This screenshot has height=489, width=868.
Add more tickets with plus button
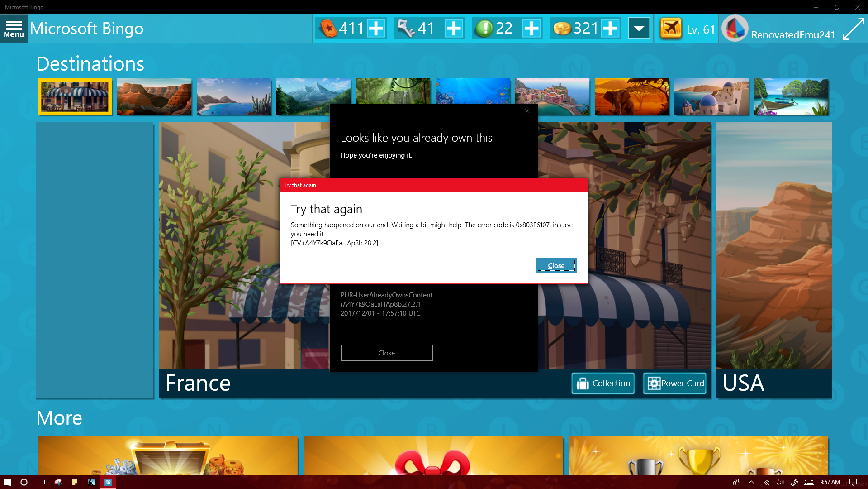pos(376,29)
